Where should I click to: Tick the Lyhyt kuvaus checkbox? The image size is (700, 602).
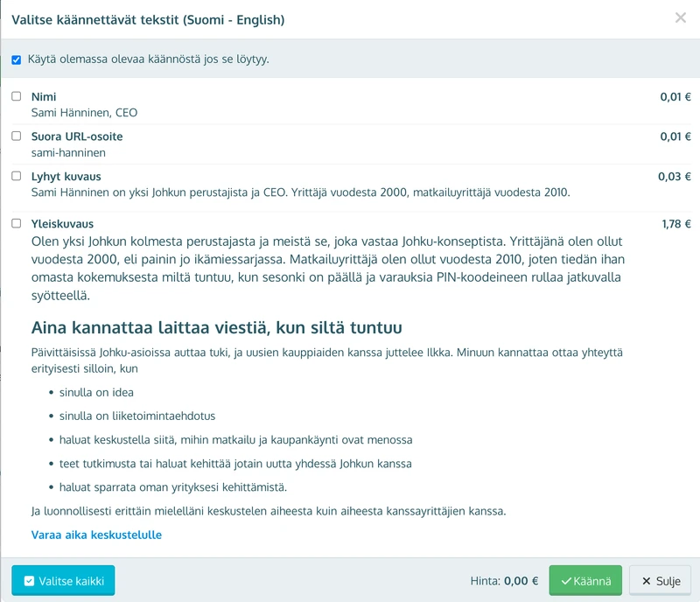point(17,176)
